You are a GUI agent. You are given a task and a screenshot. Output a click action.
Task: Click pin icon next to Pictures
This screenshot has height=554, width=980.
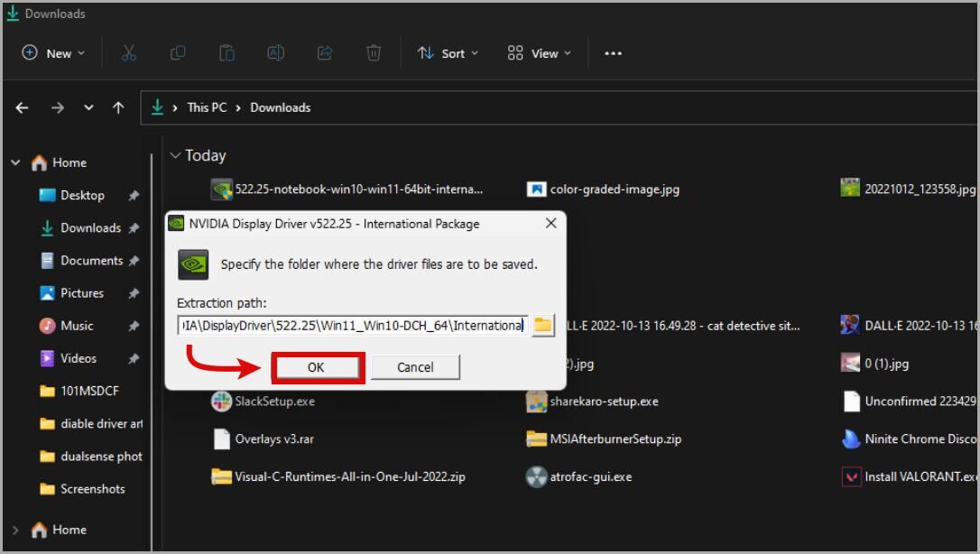134,293
